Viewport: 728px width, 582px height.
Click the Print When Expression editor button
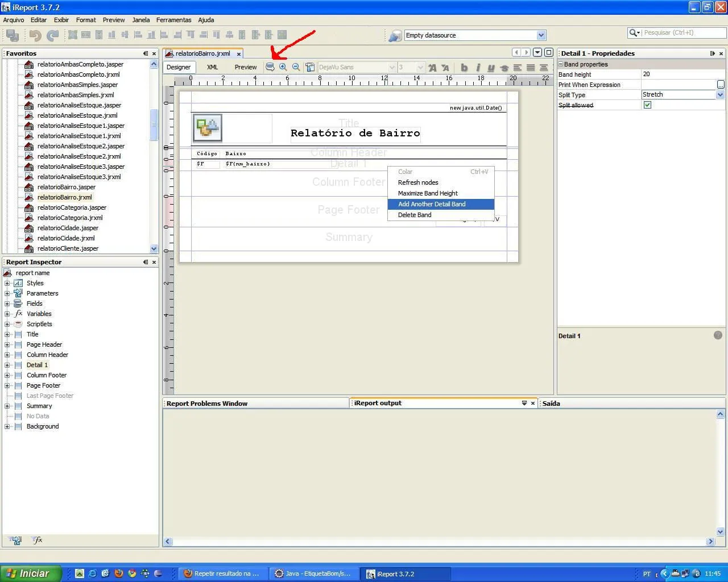721,85
